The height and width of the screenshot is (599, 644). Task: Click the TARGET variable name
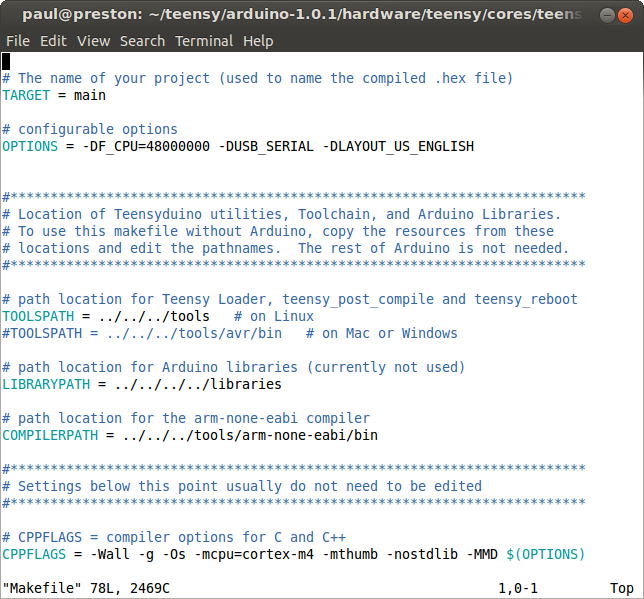click(26, 95)
